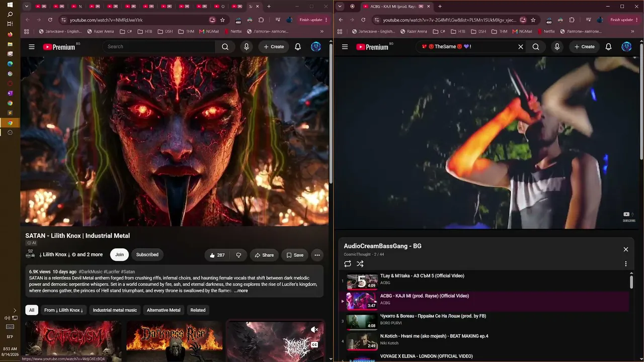Go back a page in the ACBG window
Viewport: 644px width, 362px height.
(x=341, y=20)
